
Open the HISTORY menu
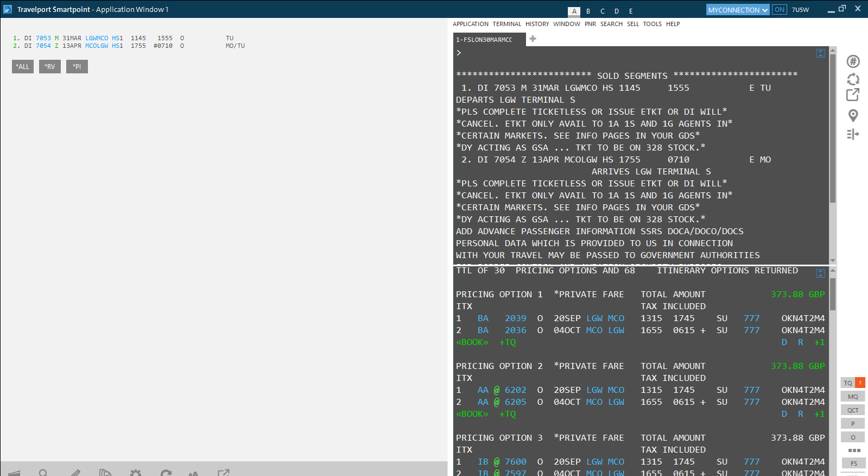coord(537,24)
